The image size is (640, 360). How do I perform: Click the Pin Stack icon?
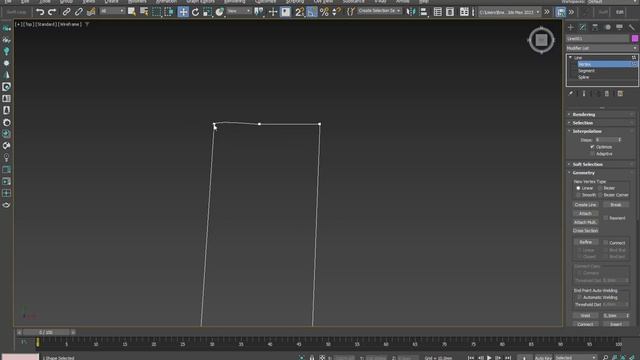(571, 93)
